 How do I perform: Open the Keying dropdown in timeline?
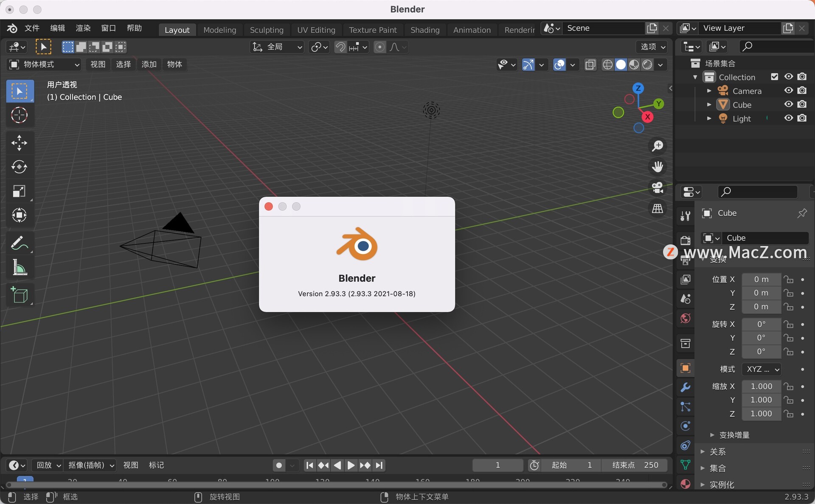[91, 465]
